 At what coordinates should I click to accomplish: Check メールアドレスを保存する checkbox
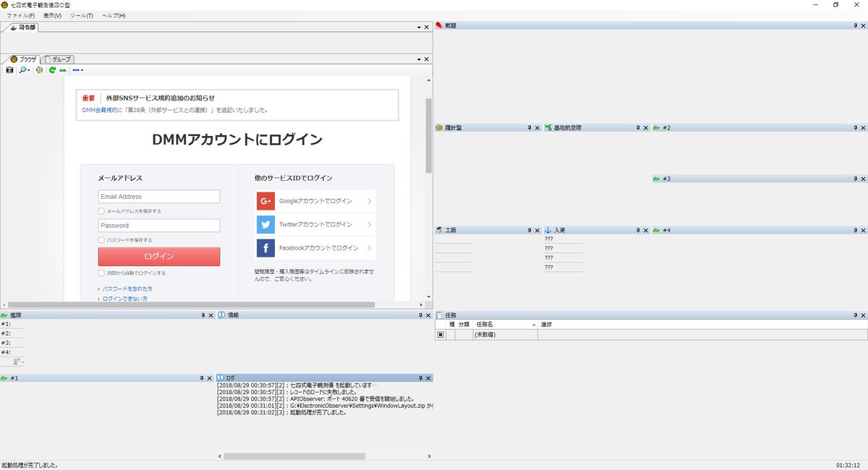[x=101, y=211]
